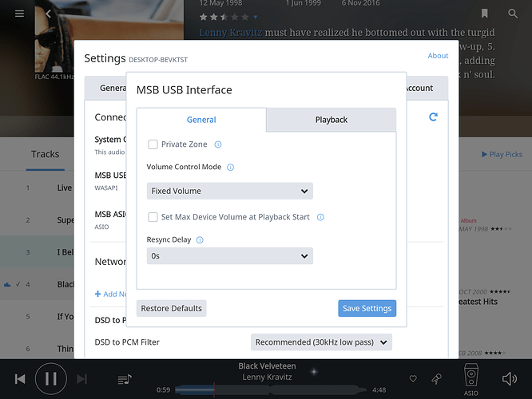Select track 6 in the track list
The image size is (532, 399).
coord(37,349)
